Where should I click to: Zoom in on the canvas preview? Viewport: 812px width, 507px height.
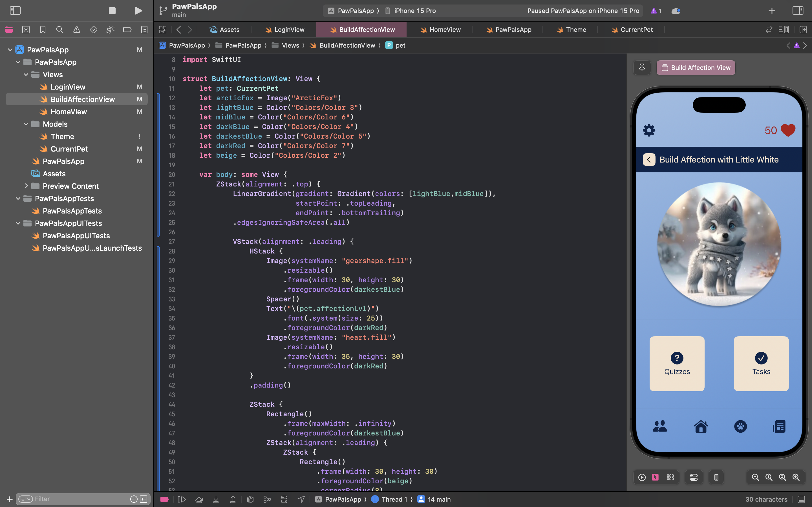(796, 477)
